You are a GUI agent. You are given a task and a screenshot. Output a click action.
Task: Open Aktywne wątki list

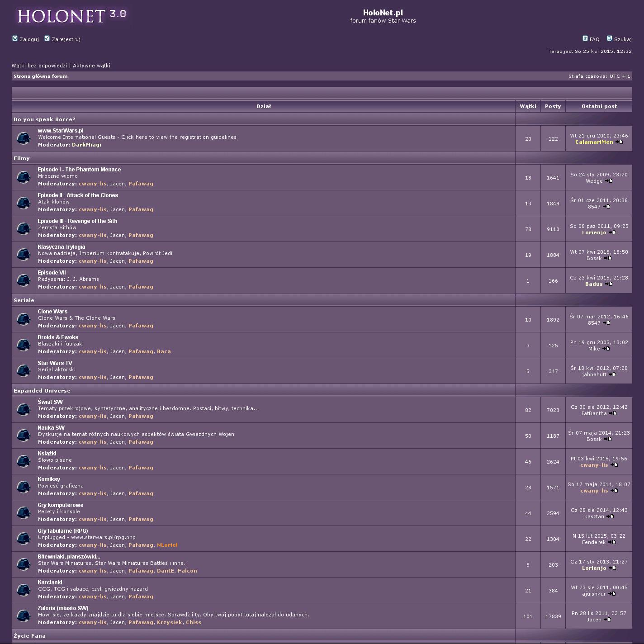pyautogui.click(x=91, y=66)
